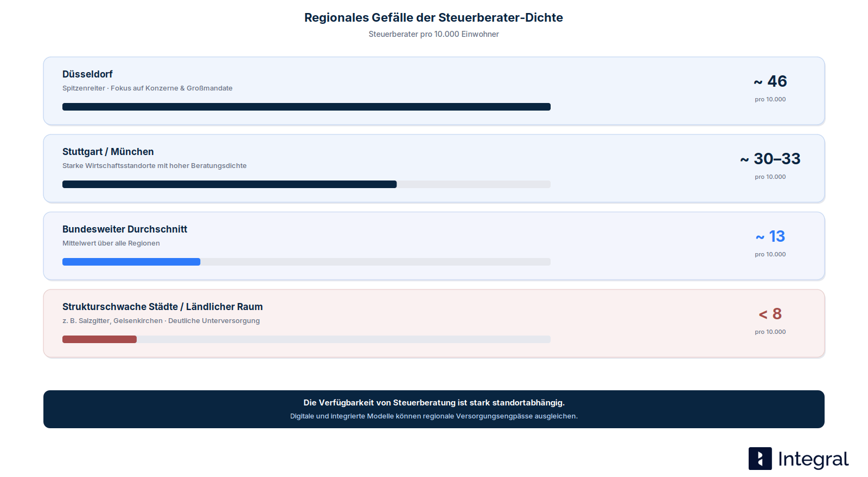
Task: Click the Strukturschwache Städte / Ländlicher Raum title
Action: click(x=163, y=307)
